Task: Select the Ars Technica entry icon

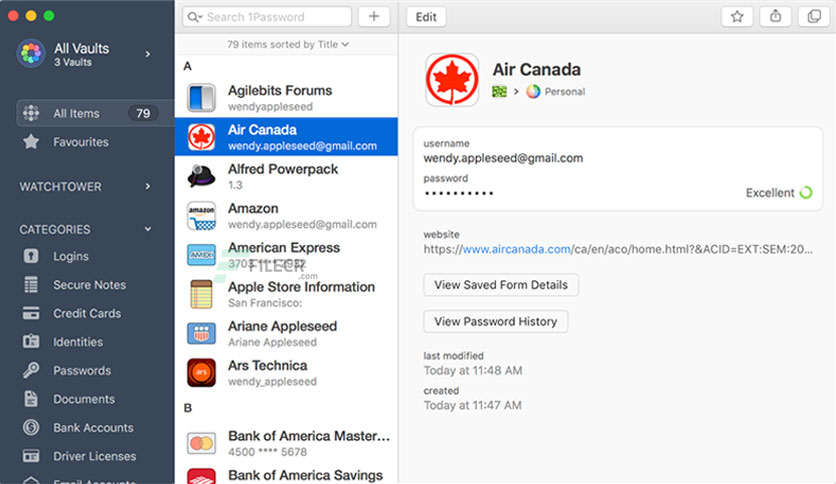Action: [201, 373]
